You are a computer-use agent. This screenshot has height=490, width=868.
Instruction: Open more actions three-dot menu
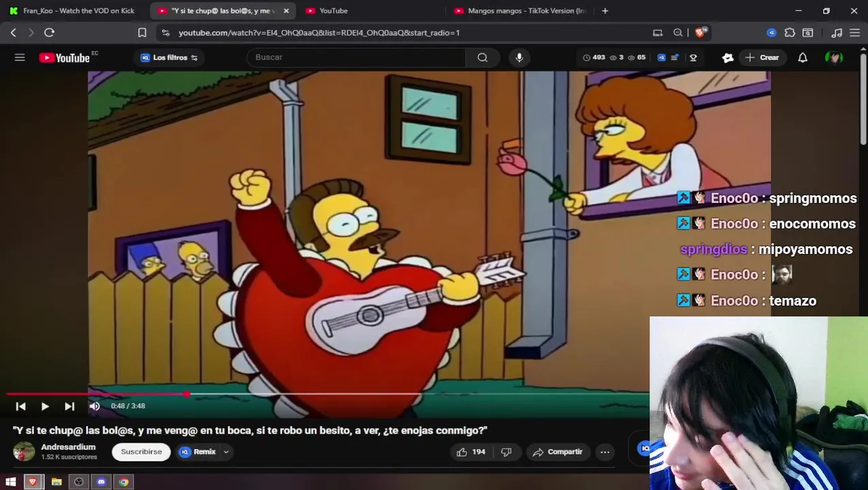coord(605,452)
